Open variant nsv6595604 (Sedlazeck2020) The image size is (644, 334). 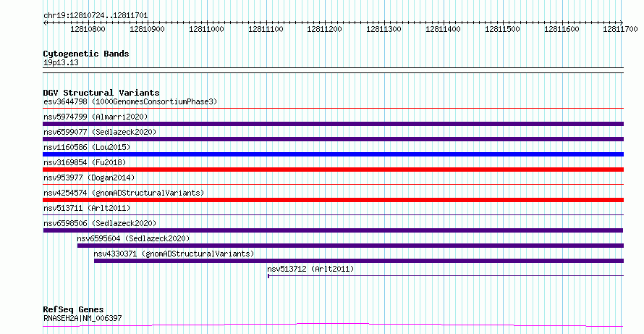tap(133, 238)
